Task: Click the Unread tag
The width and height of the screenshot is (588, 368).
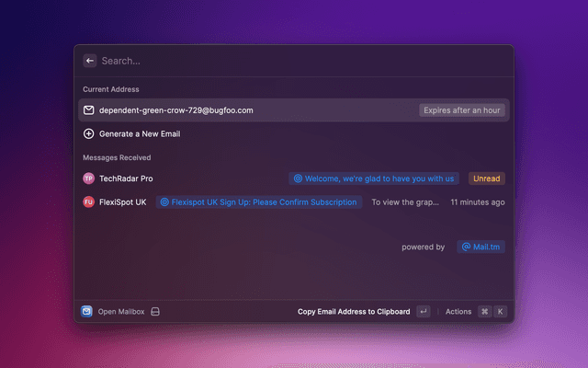Action: [487, 178]
